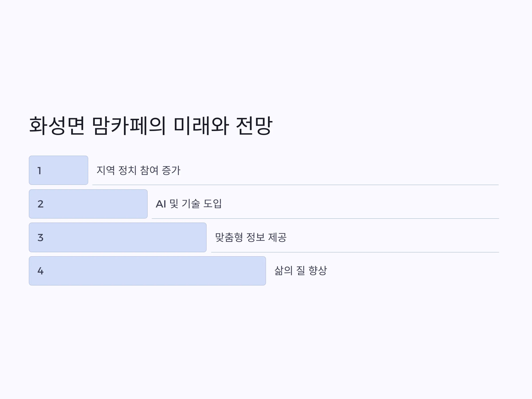Select the 삶의 질 향상 label

[x=301, y=271]
